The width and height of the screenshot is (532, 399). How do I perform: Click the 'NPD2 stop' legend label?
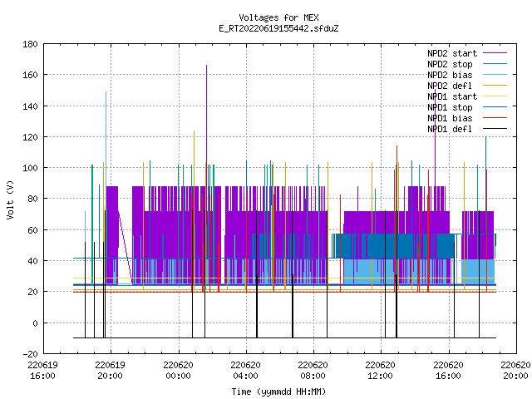pyautogui.click(x=450, y=64)
